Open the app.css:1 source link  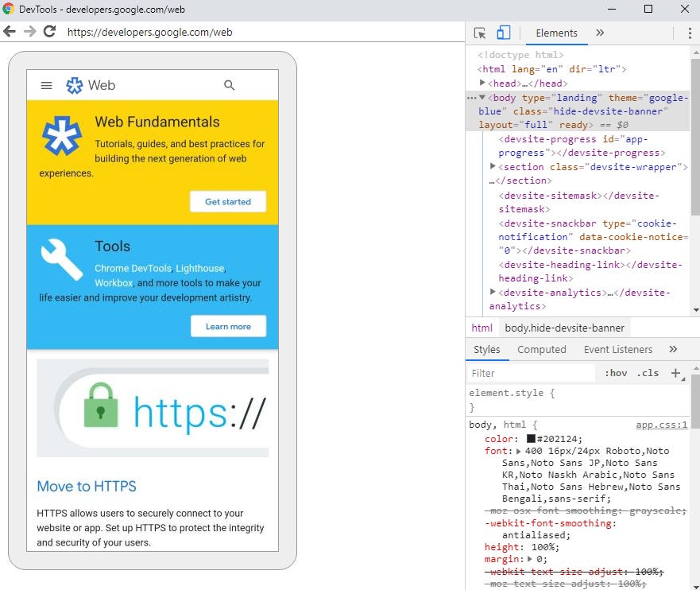pyautogui.click(x=661, y=425)
